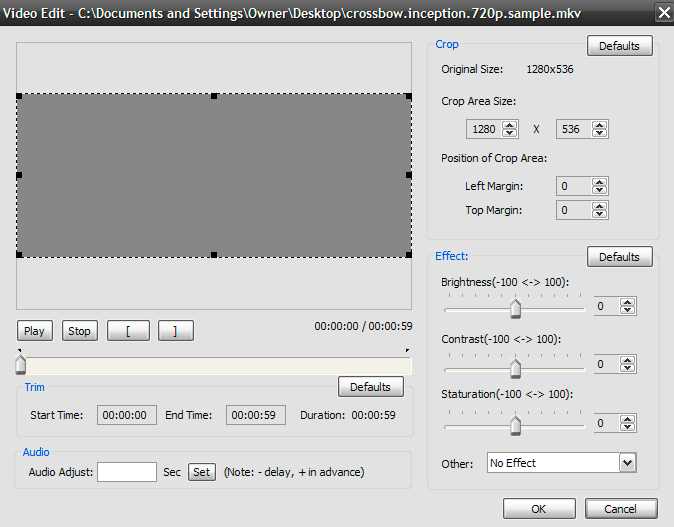Image resolution: width=674 pixels, height=527 pixels.
Task: Click the top-right crop handle
Action: click(x=409, y=96)
